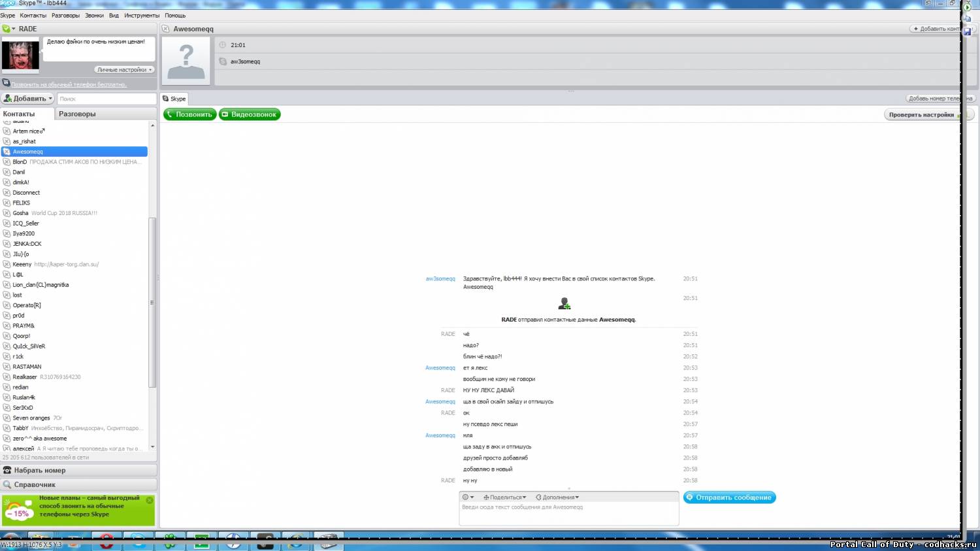Open Набрать номер dial pad
980x551 pixels.
(78, 470)
